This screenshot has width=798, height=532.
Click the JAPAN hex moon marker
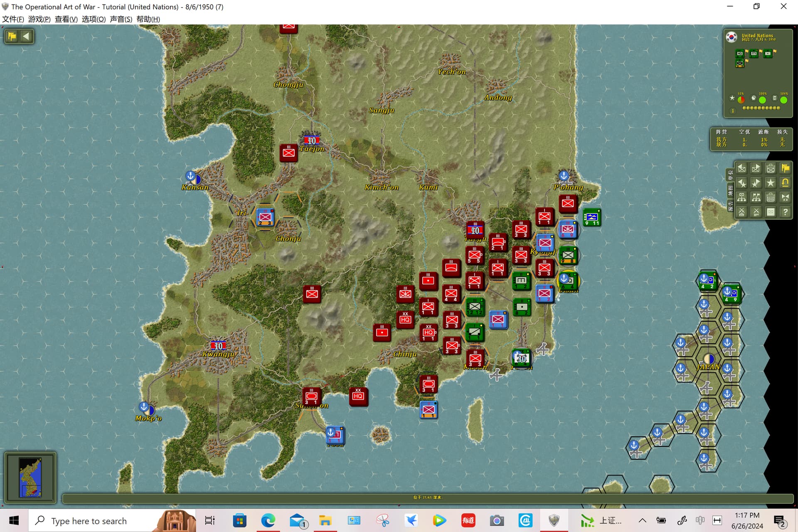pyautogui.click(x=709, y=359)
